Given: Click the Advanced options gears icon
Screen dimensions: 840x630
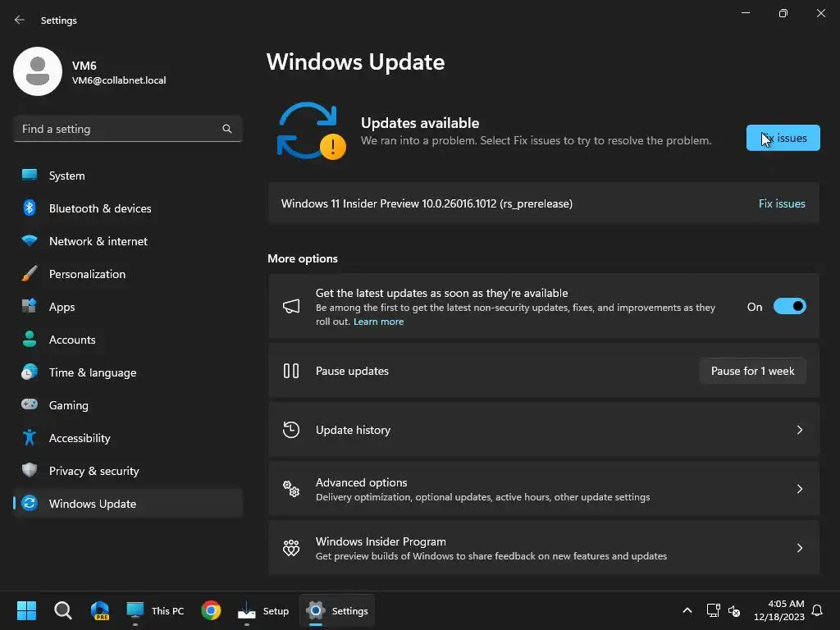Looking at the screenshot, I should [x=291, y=489].
